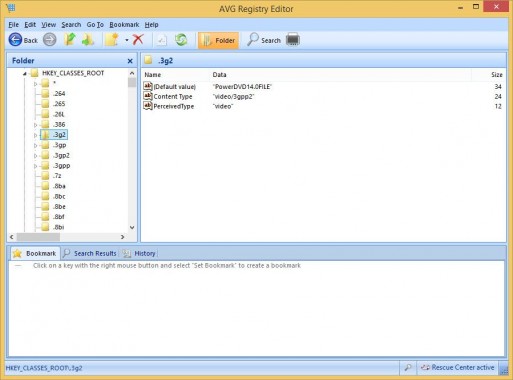This screenshot has height=380, width=513.
Task: Click the status bar path HKEY_CLASSES_ROOT\.3g2
Action: point(44,368)
